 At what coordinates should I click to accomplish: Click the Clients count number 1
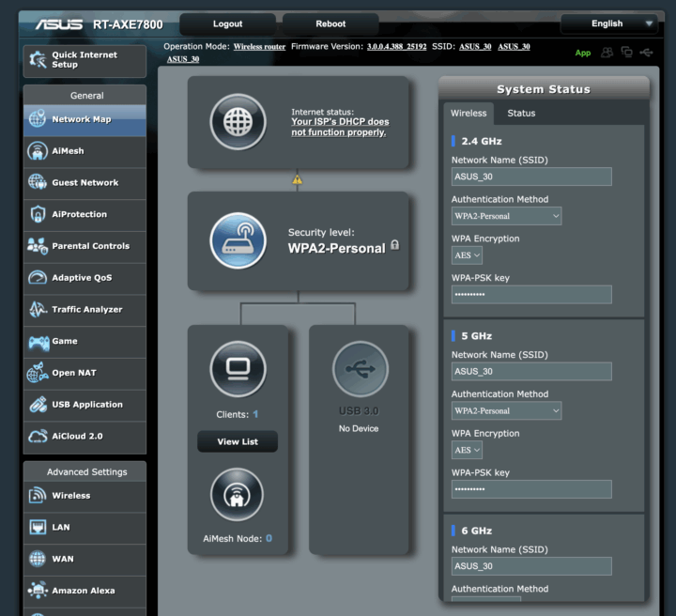pyautogui.click(x=255, y=414)
